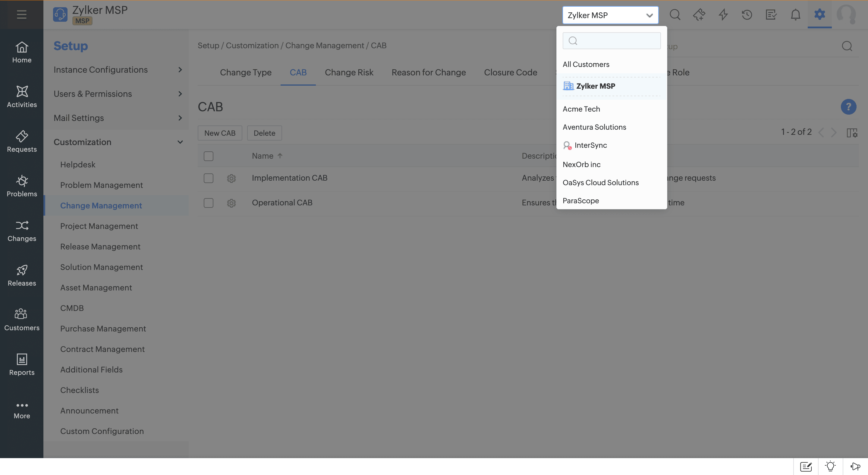The width and height of the screenshot is (868, 475).
Task: Select Acme Tech from customer list
Action: tap(581, 109)
